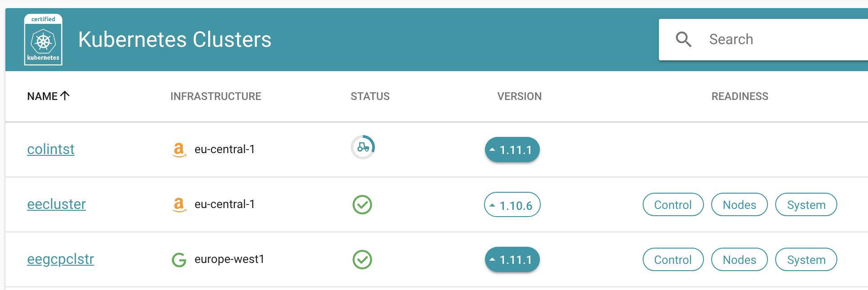Select the AWS icon for colintst cluster
The image size is (868, 290).
pyautogui.click(x=179, y=150)
